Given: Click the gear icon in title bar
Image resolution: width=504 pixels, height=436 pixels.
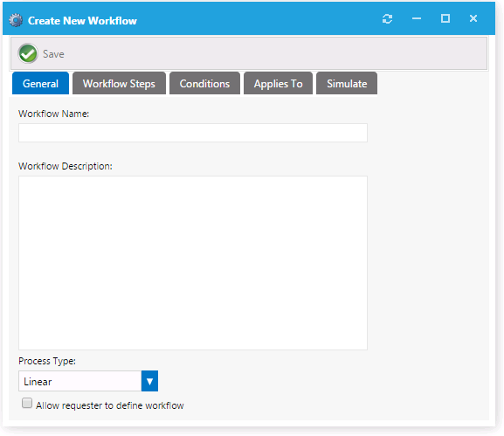Looking at the screenshot, I should point(16,20).
